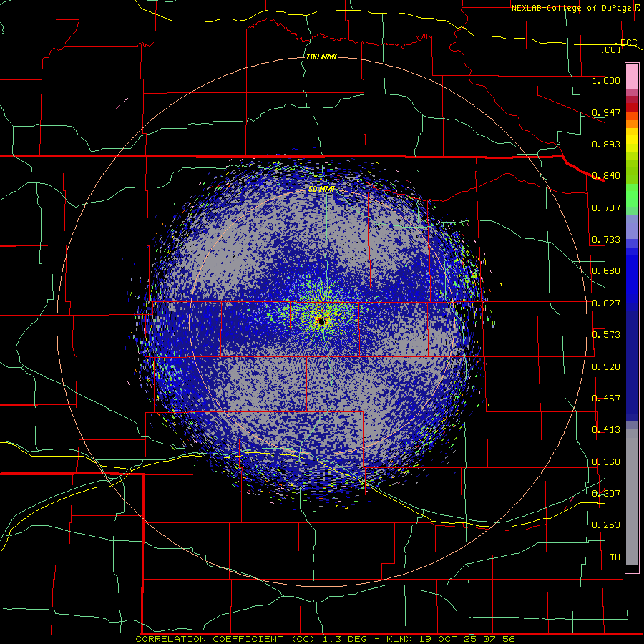Click the 0.253 scale value
Screen dimensions: 644x644
[x=606, y=525]
